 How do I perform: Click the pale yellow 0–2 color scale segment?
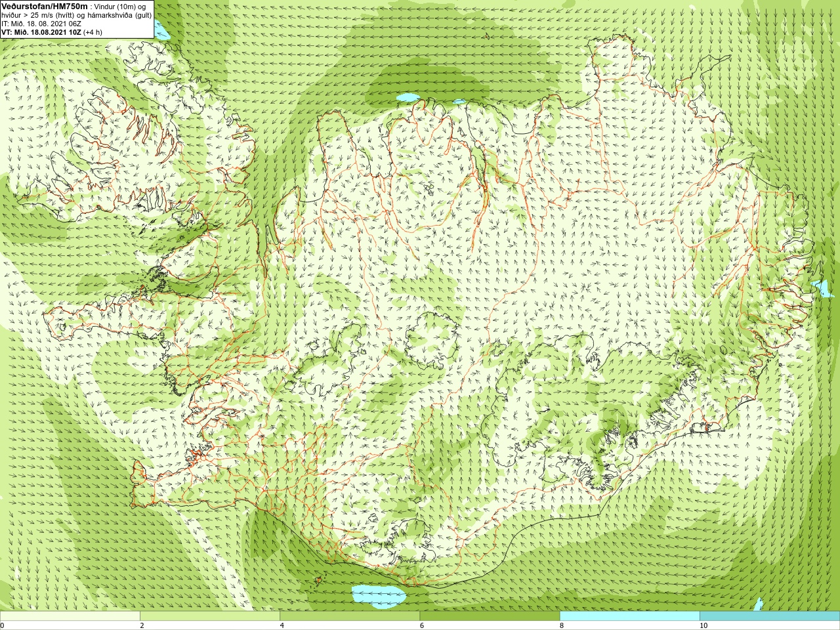pos(70,616)
